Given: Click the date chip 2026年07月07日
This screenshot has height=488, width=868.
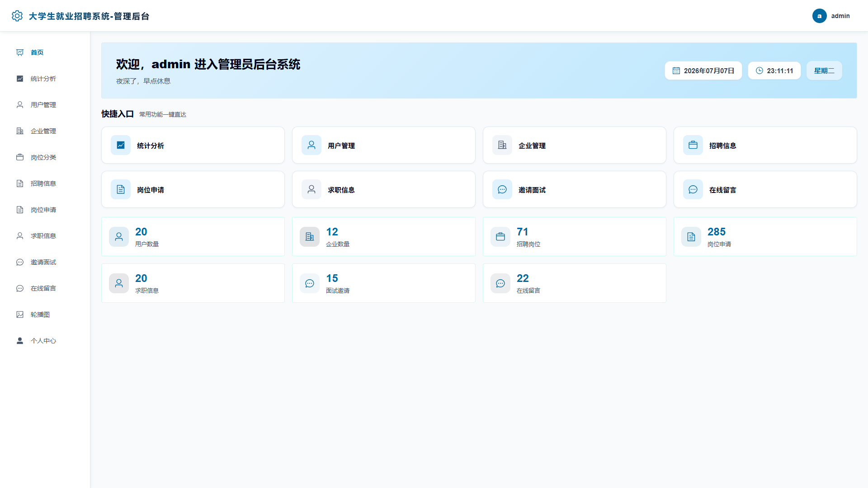Looking at the screenshot, I should [703, 70].
